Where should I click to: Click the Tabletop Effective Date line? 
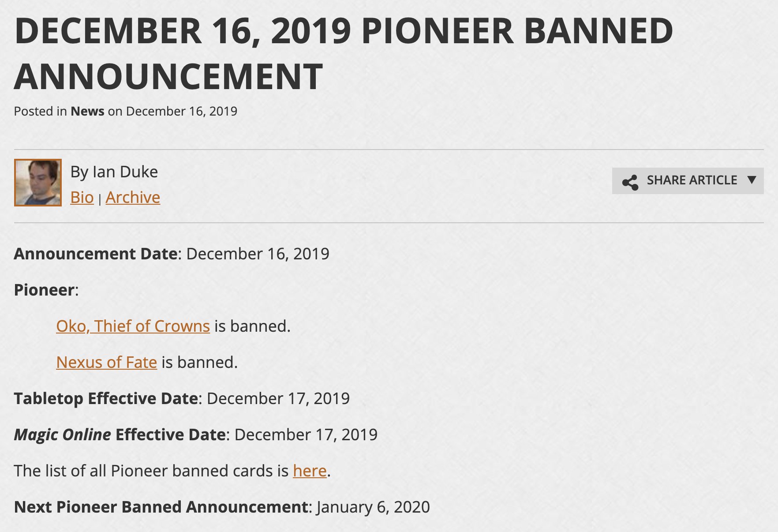tap(182, 398)
